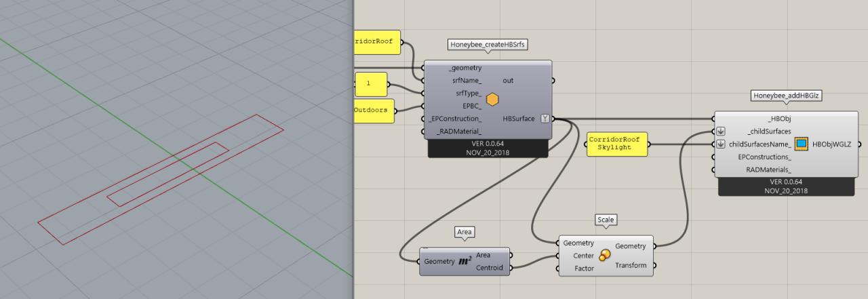868x299 pixels.
Task: Click the Area output of Area component
Action: point(484,255)
